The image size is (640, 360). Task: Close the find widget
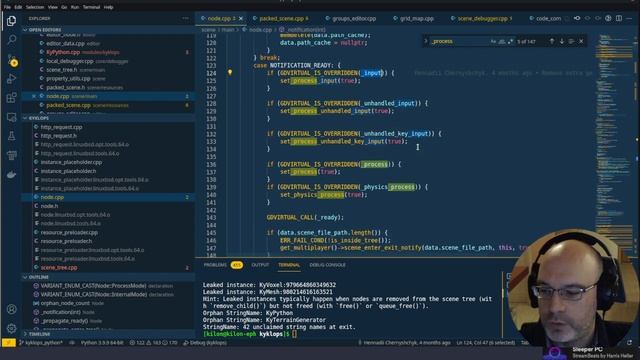(581, 41)
